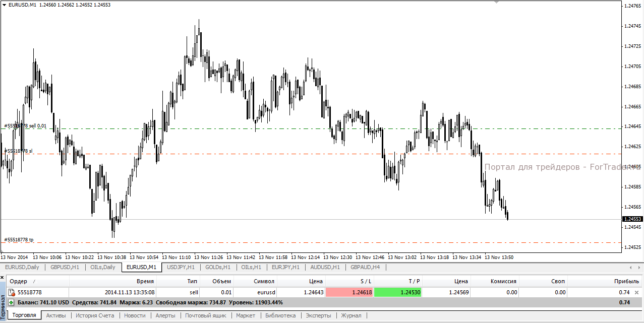Image resolution: width=644 pixels, height=323 pixels.
Task: Click the current price label 1.24553
Action: pos(632,219)
